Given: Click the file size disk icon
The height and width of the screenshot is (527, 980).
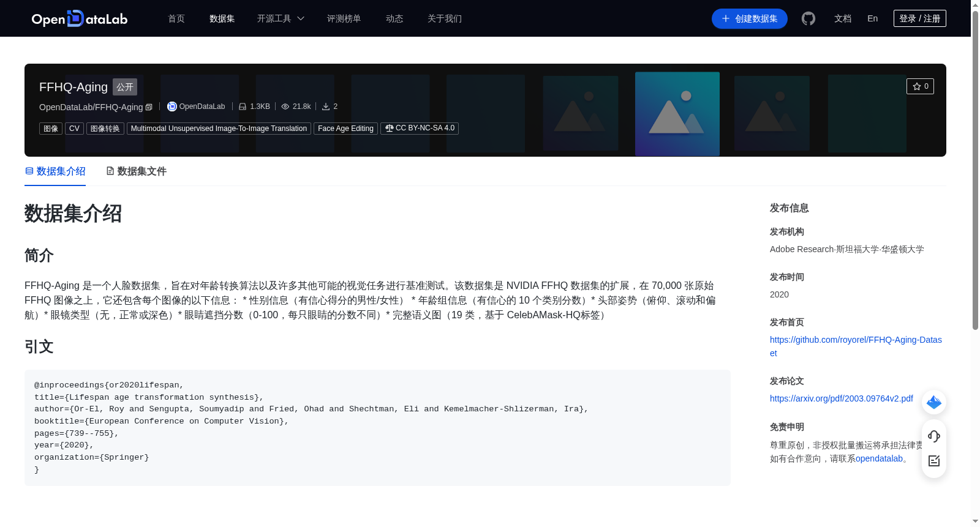Looking at the screenshot, I should pyautogui.click(x=243, y=107).
